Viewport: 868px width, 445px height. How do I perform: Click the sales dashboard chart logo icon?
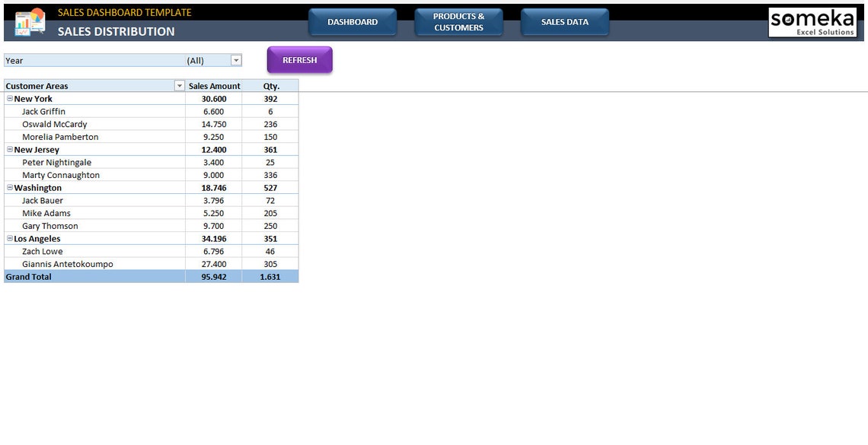[x=28, y=20]
